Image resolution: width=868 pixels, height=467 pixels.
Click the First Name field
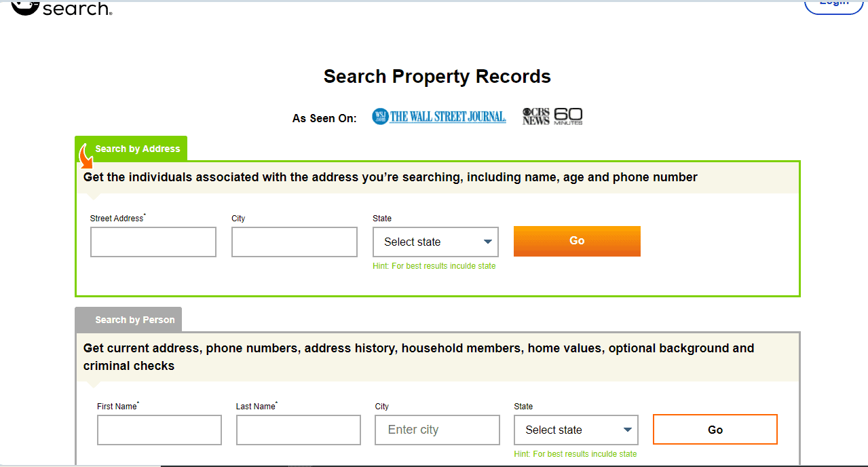[159, 430]
